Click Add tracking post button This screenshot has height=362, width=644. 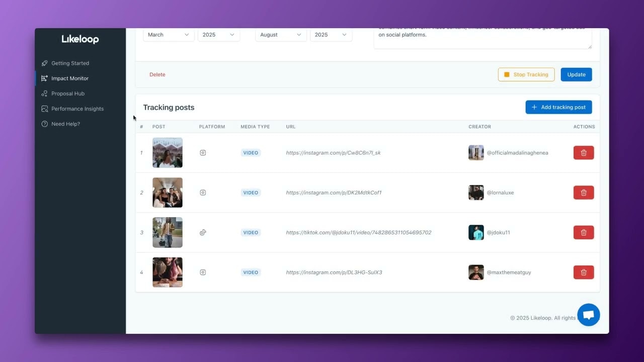[558, 107]
